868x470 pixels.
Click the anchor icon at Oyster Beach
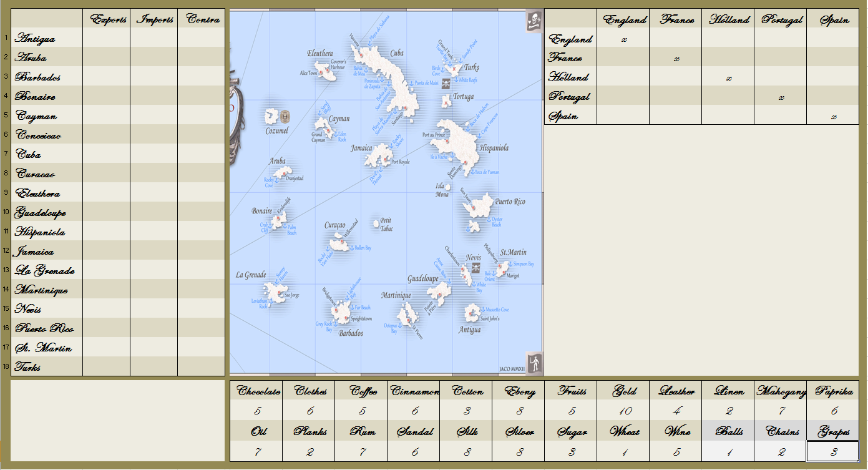[489, 220]
